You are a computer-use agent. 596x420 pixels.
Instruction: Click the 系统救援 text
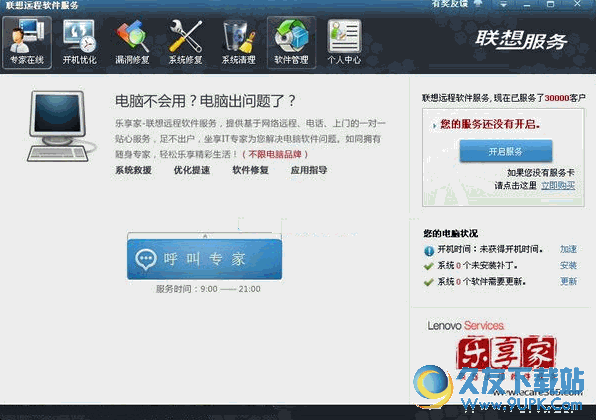coord(133,170)
